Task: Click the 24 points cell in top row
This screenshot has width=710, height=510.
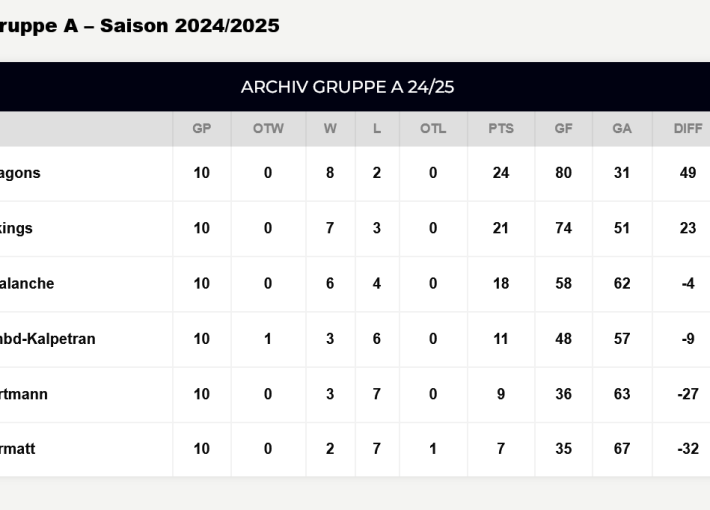Action: (x=501, y=173)
